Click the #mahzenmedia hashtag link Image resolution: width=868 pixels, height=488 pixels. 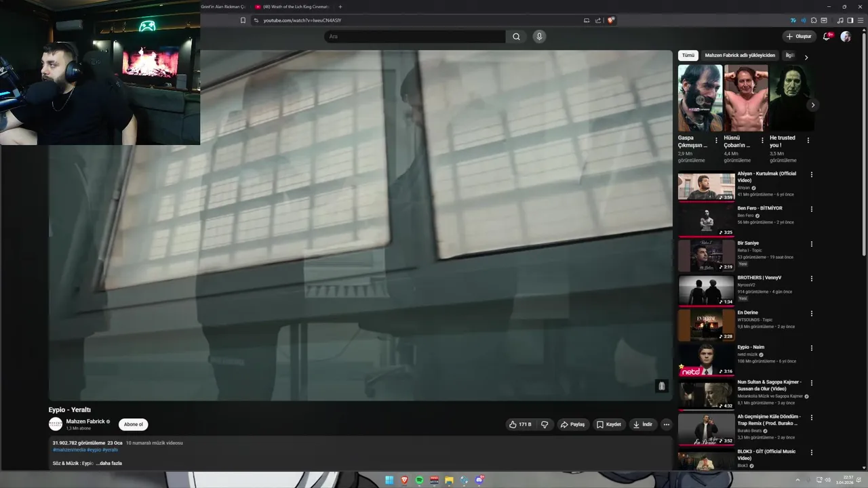coord(69,450)
